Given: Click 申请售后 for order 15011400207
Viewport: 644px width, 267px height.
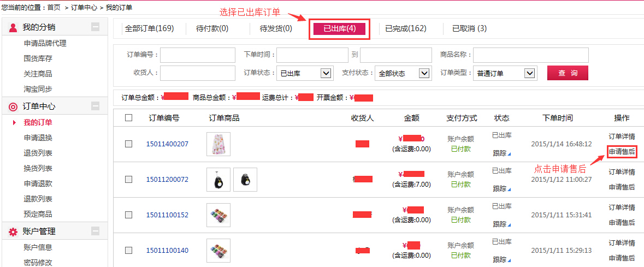Looking at the screenshot, I should pos(622,152).
